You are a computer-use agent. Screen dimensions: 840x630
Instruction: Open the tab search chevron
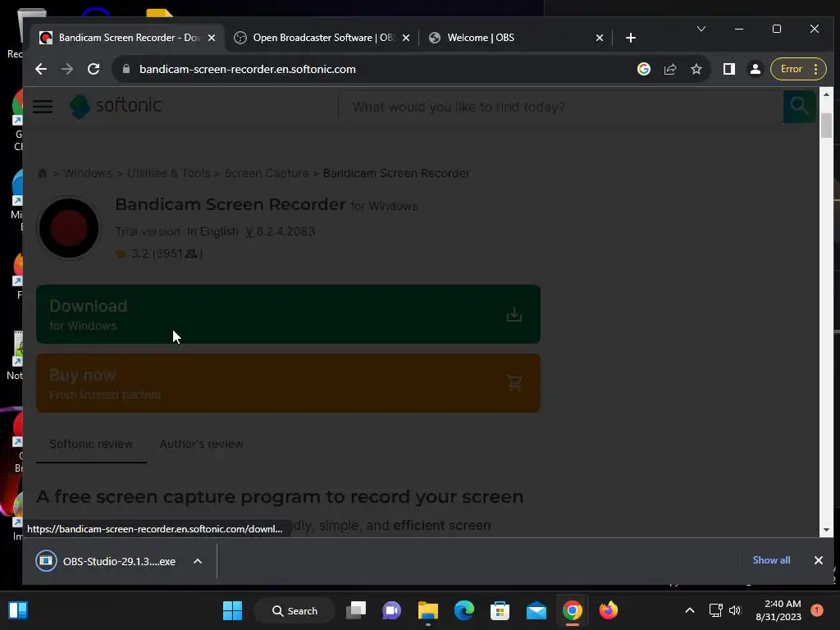tap(701, 29)
